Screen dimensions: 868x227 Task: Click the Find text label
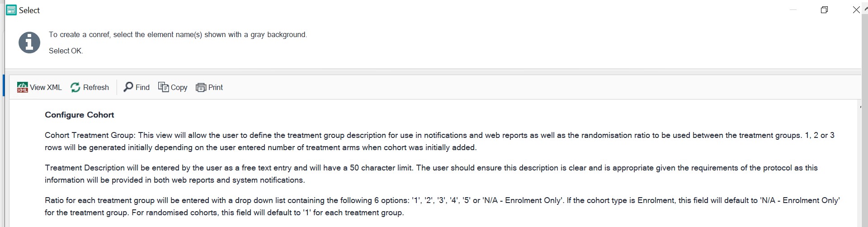pyautogui.click(x=142, y=87)
